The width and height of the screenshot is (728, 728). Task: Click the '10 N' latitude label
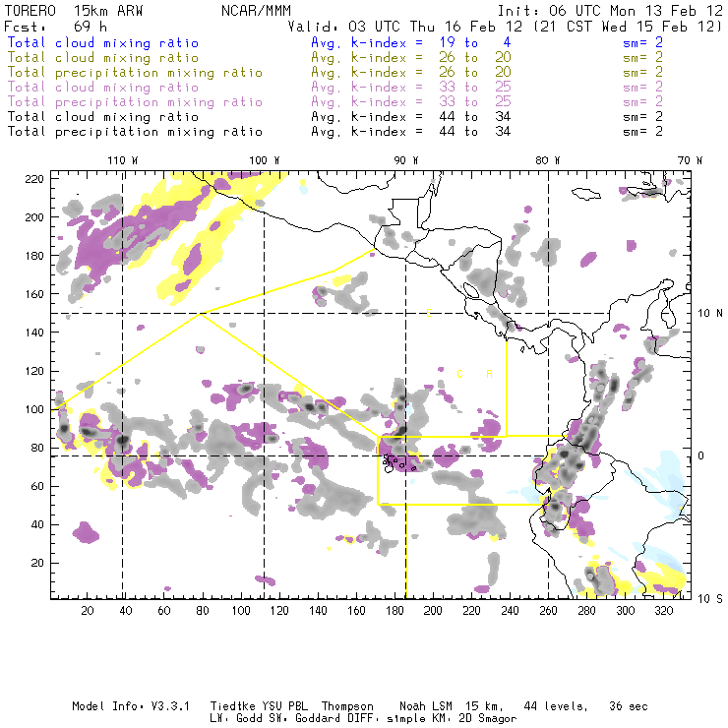(x=710, y=314)
